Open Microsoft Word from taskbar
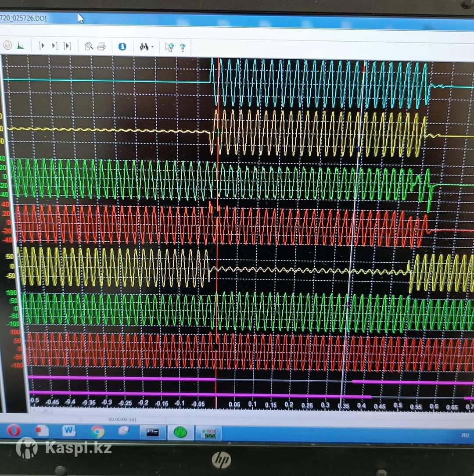Image resolution: width=474 pixels, height=476 pixels. tap(68, 430)
